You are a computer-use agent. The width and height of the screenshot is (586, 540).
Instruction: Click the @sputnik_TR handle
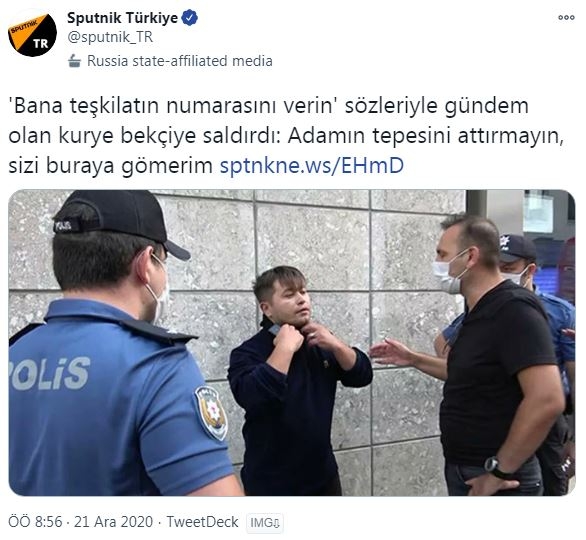[110, 37]
